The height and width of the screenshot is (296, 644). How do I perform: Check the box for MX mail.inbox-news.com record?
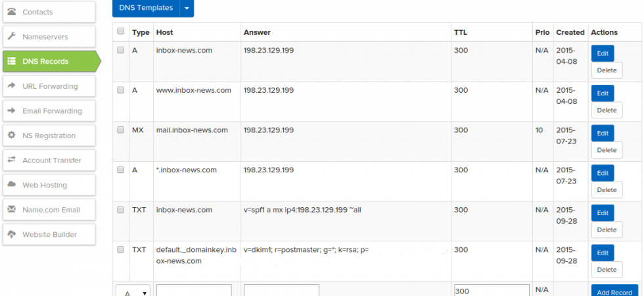pos(120,130)
